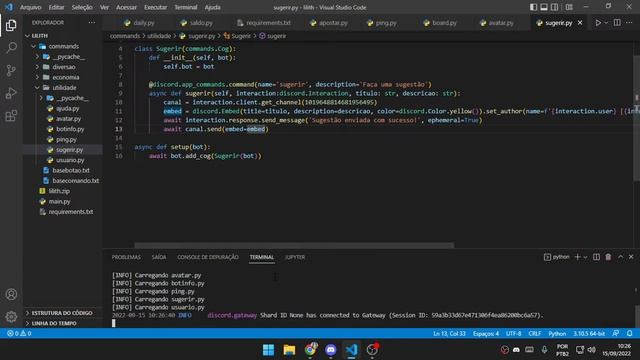
Task: Click Ln 13, Col 33 status entry
Action: [449, 333]
